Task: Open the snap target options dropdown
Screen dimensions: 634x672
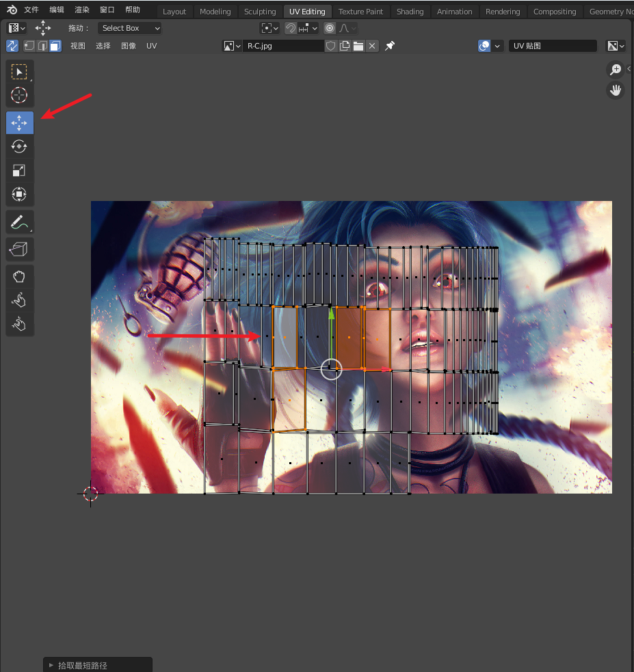Action: point(308,28)
